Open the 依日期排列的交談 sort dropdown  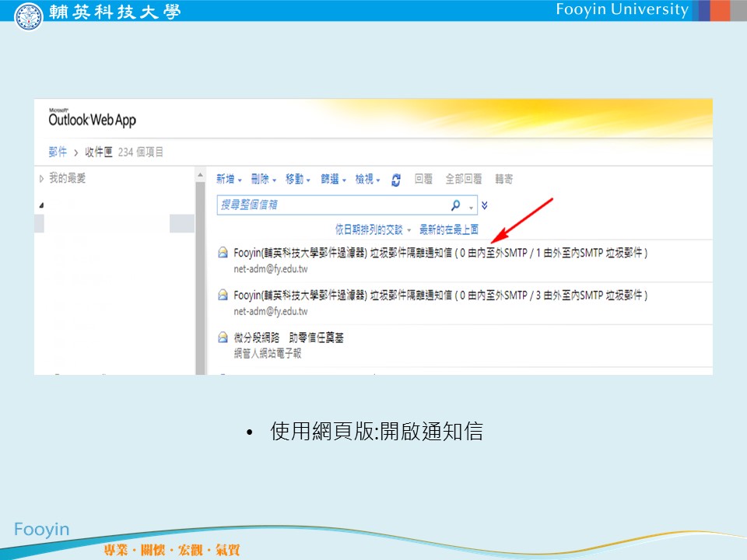point(373,230)
